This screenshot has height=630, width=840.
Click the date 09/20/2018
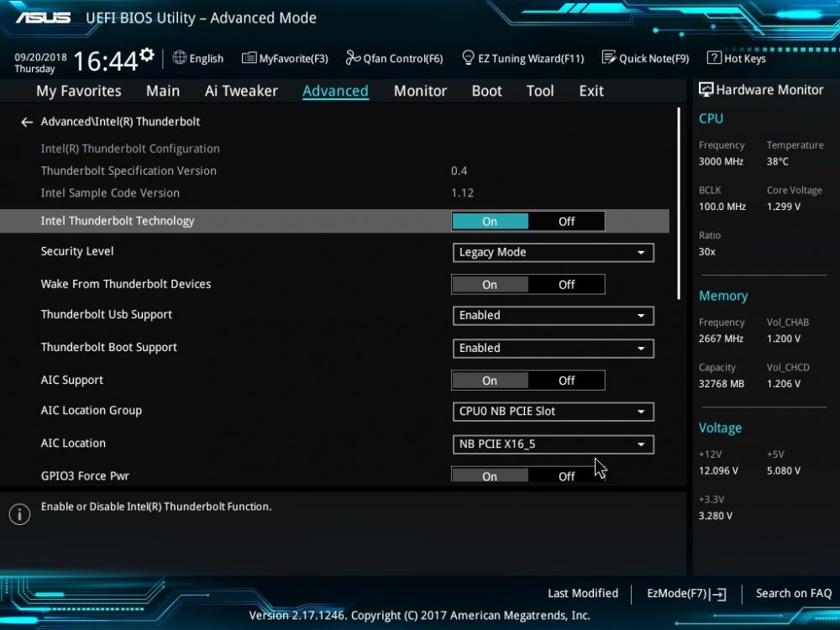(x=40, y=57)
